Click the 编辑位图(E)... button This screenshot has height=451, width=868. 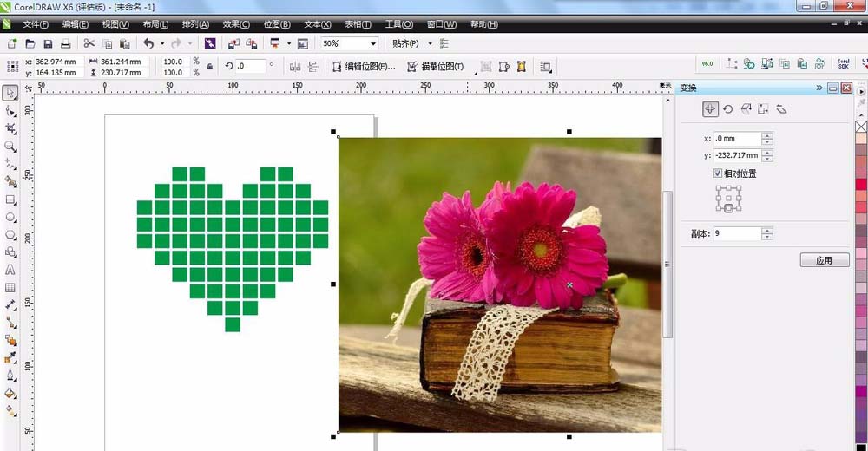click(365, 67)
